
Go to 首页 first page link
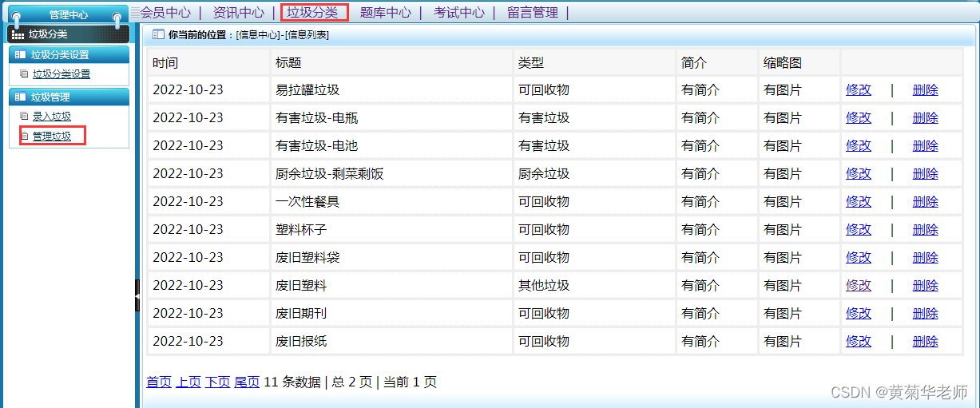pyautogui.click(x=159, y=382)
